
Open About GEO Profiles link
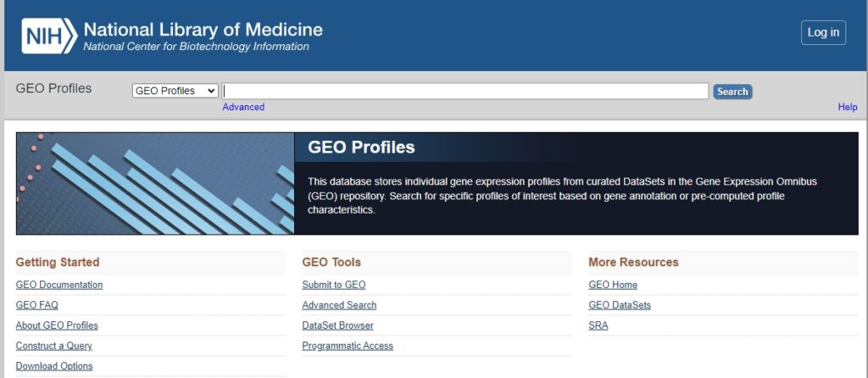pos(57,325)
